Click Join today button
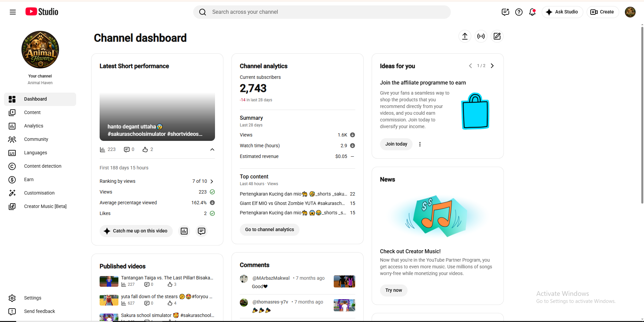Viewport: 644px width, 322px height. [x=396, y=144]
